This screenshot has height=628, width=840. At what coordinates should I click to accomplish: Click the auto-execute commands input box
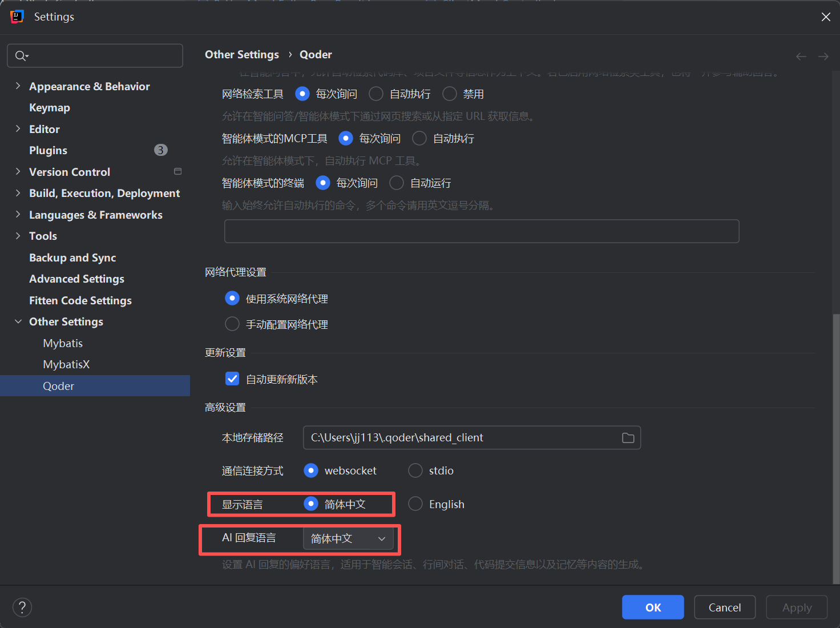(482, 231)
